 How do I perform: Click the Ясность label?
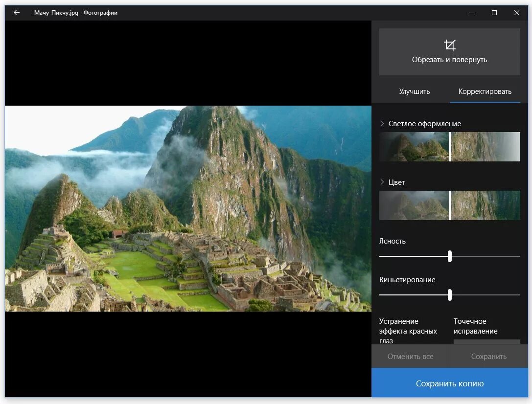pos(392,241)
